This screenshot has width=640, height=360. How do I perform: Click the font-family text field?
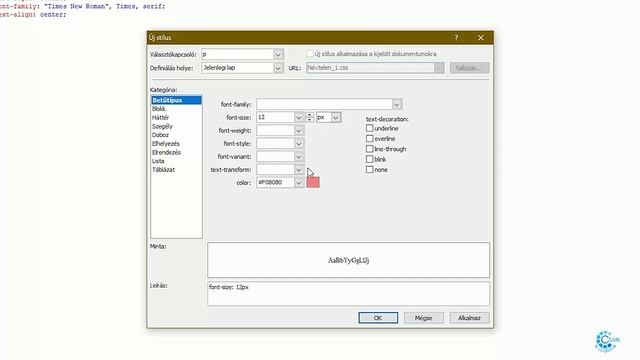[325, 104]
